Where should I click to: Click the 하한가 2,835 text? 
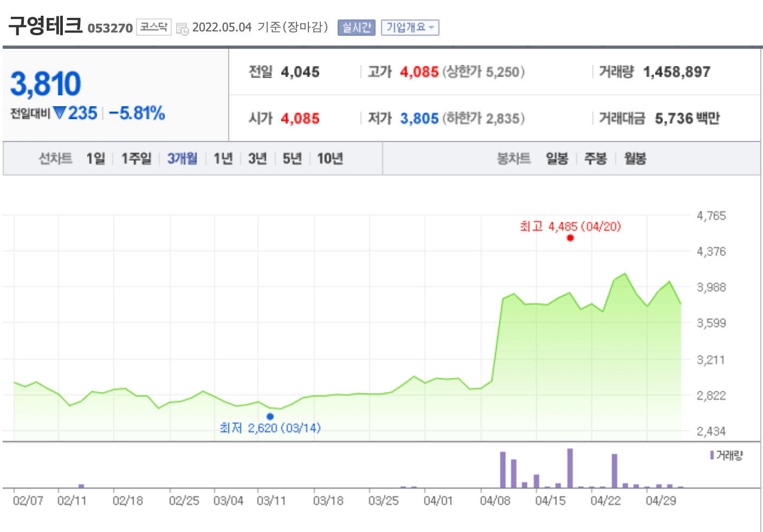coord(483,119)
